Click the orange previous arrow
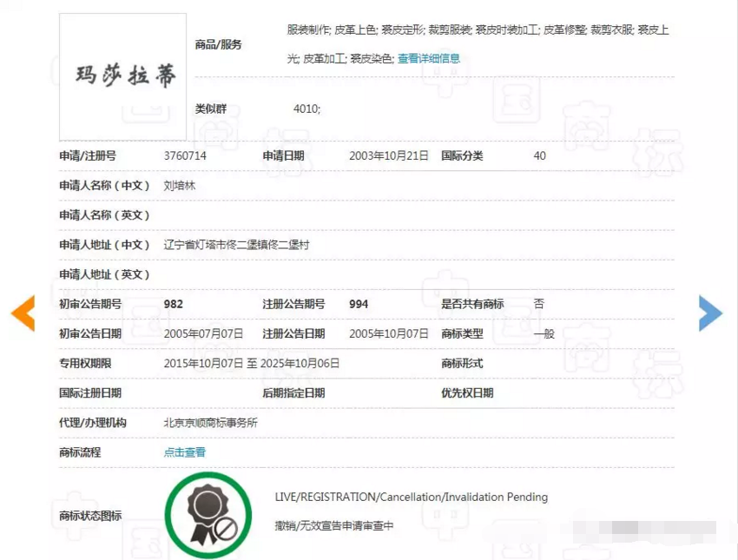 tap(23, 313)
